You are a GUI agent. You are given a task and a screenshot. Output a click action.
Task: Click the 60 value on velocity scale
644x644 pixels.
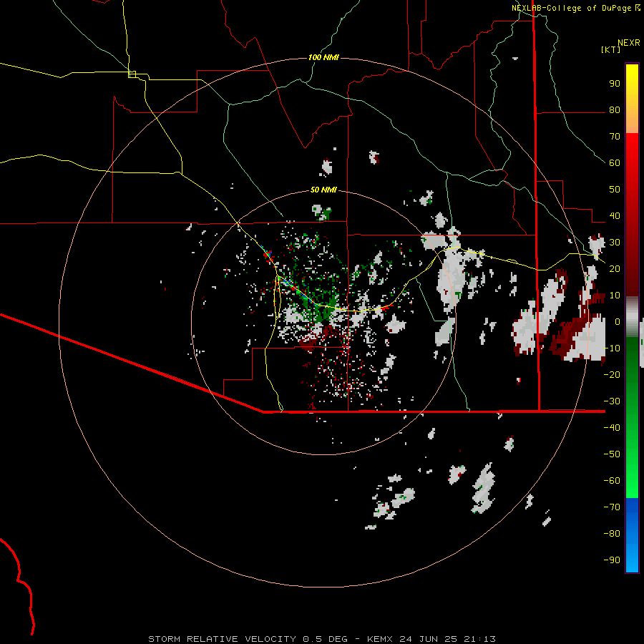tap(615, 163)
